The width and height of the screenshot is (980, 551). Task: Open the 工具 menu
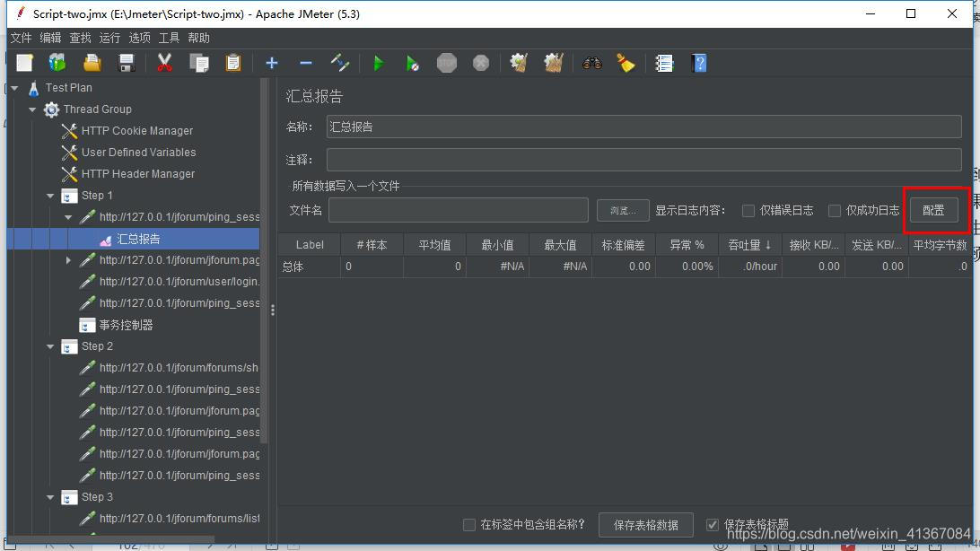click(169, 38)
